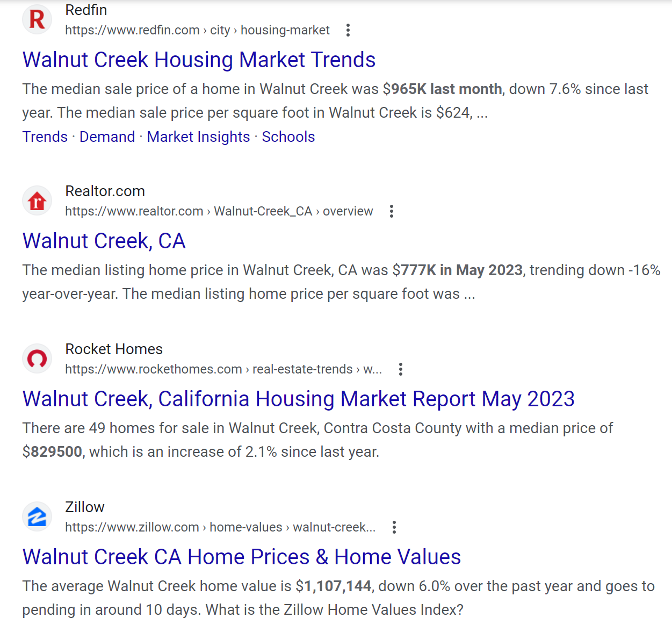Open the three-dot menu beside Realtor.com URL

(x=392, y=211)
